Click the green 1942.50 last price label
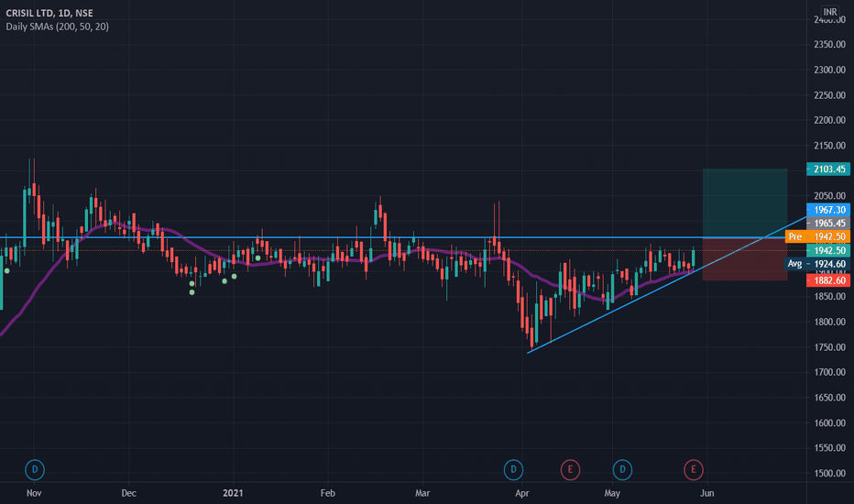This screenshot has width=854, height=504. click(x=827, y=250)
